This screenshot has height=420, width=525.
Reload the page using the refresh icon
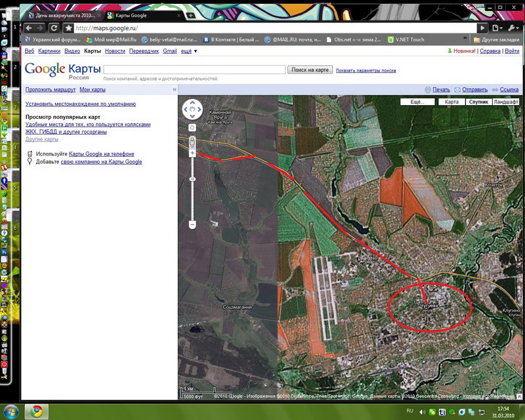pos(54,28)
